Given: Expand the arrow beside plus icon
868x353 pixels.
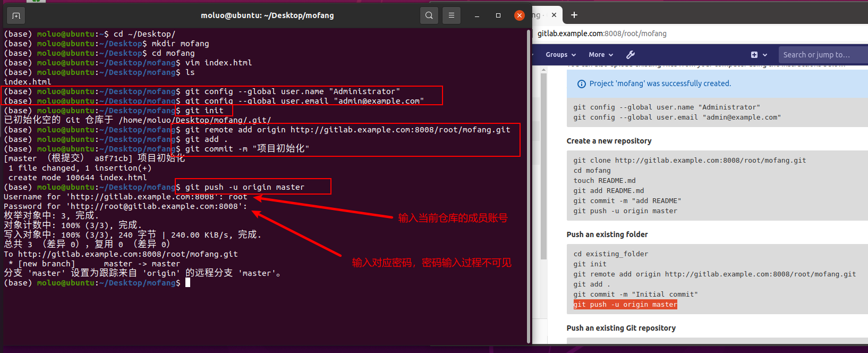Looking at the screenshot, I should click(x=765, y=55).
